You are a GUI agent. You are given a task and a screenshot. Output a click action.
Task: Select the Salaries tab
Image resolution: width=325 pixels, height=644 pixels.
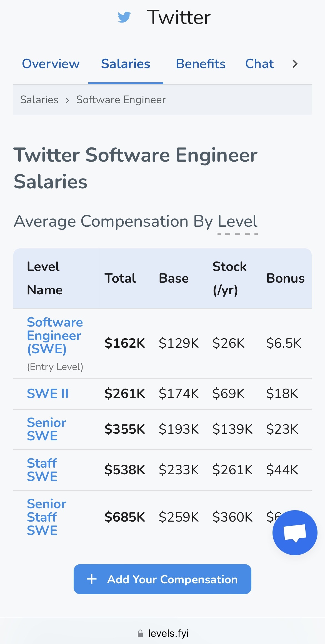click(126, 64)
